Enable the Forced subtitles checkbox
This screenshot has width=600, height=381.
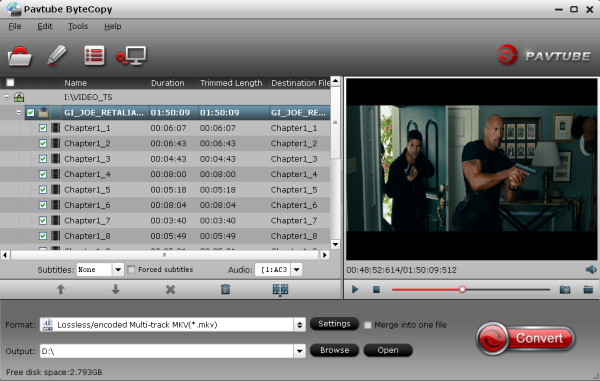click(131, 270)
